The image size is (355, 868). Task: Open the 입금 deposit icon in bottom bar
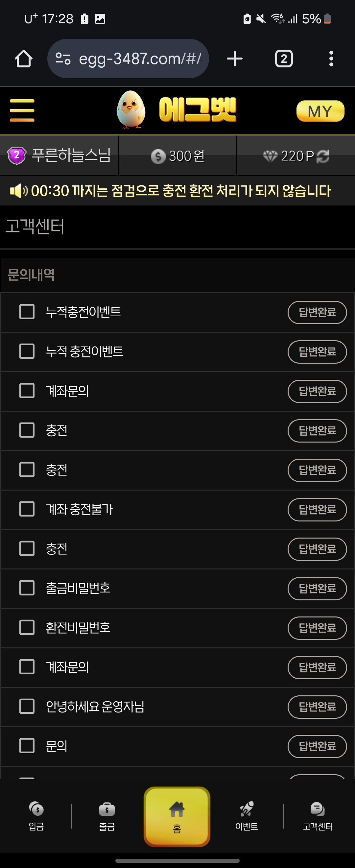coord(36,815)
